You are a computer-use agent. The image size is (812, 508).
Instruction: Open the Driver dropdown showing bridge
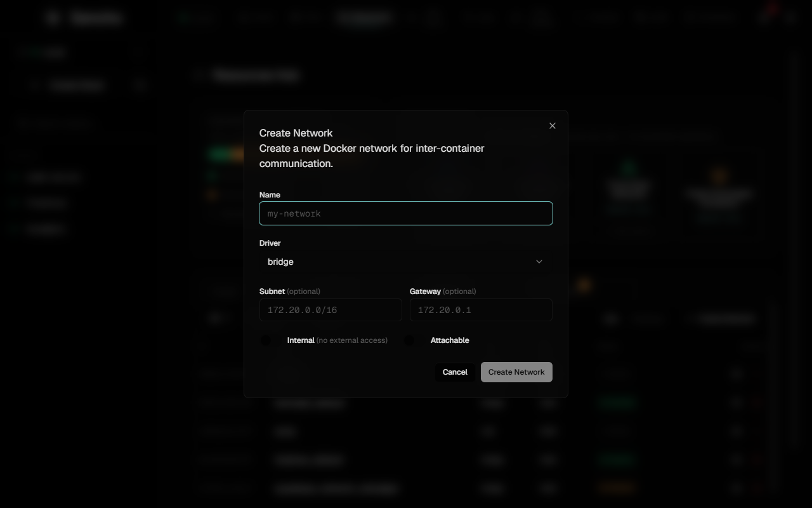pyautogui.click(x=406, y=262)
